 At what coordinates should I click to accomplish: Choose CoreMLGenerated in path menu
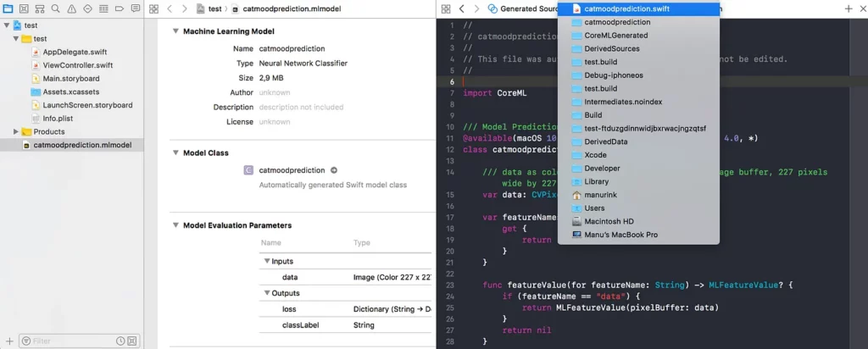coord(638,36)
